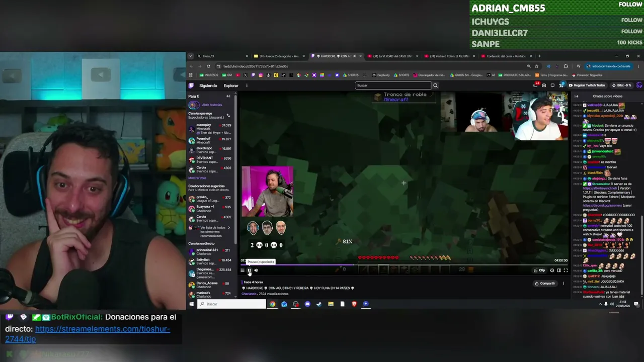Click Mostrar más under followed channels

tap(197, 178)
